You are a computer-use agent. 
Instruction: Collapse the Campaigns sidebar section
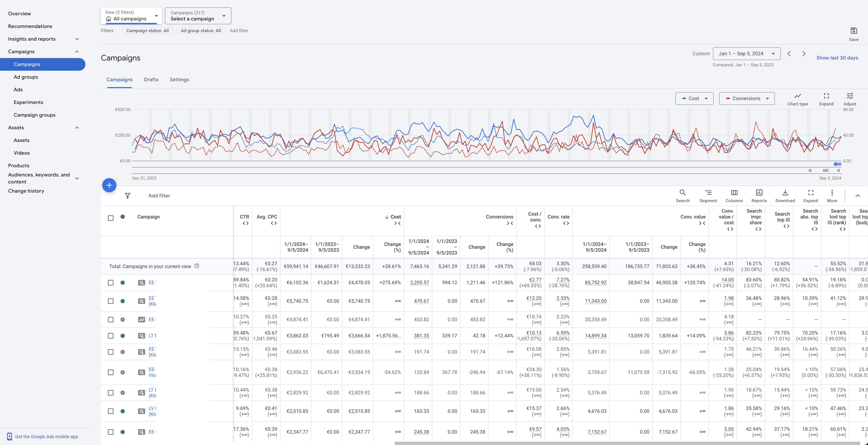(x=77, y=52)
